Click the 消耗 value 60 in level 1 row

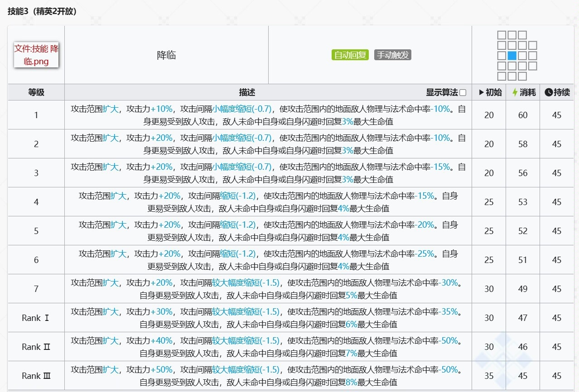pos(523,115)
